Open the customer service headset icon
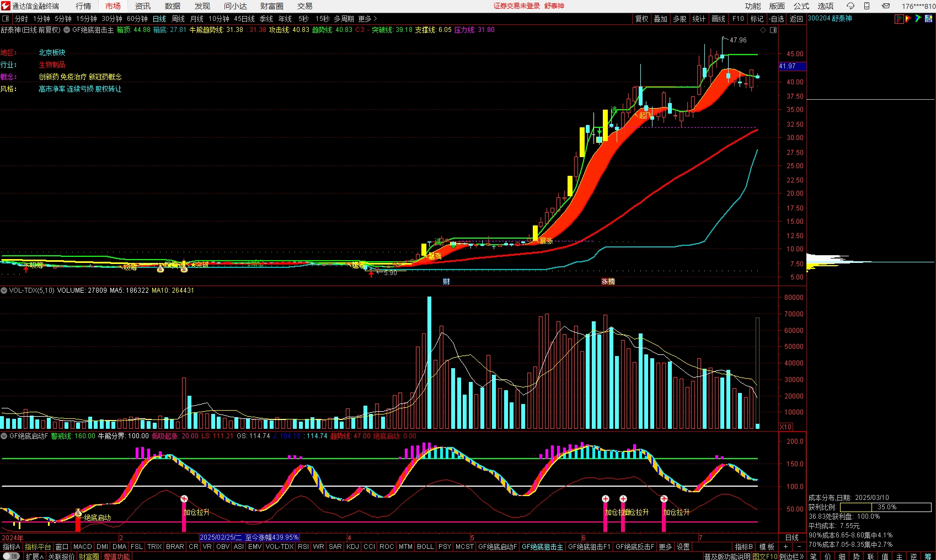The width and height of the screenshot is (936, 560). click(850, 6)
